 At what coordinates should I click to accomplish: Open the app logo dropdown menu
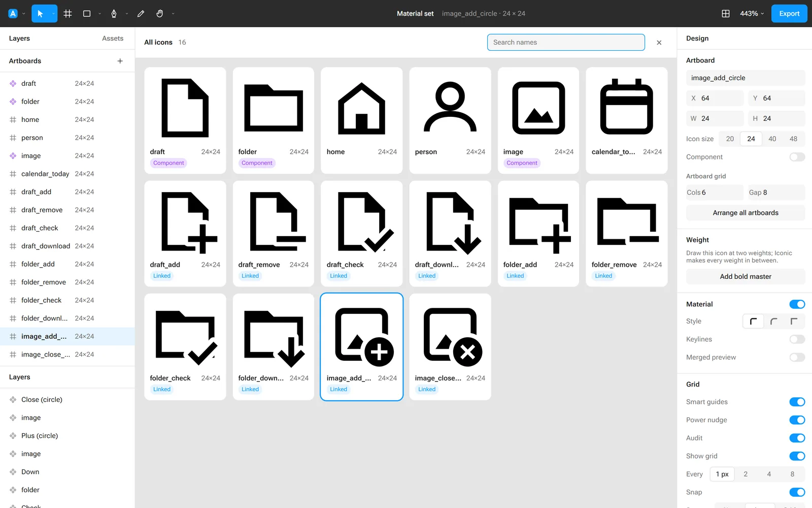tap(24, 14)
